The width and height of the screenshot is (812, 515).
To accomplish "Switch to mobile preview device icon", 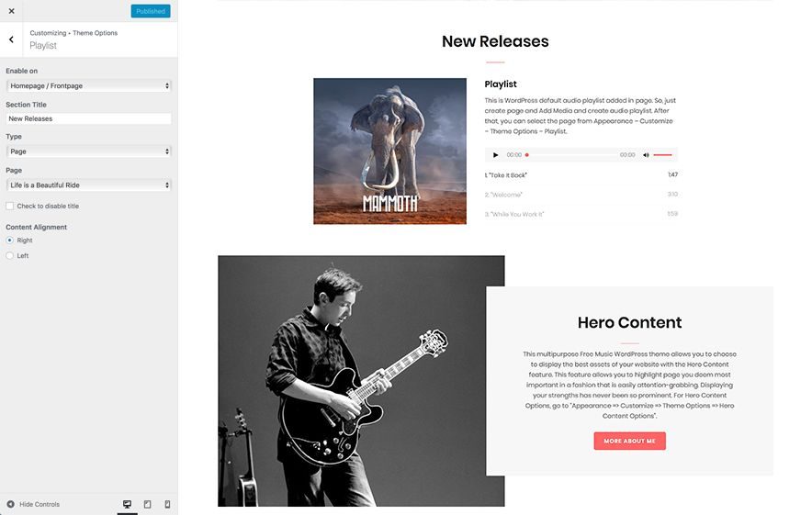I will 167,504.
